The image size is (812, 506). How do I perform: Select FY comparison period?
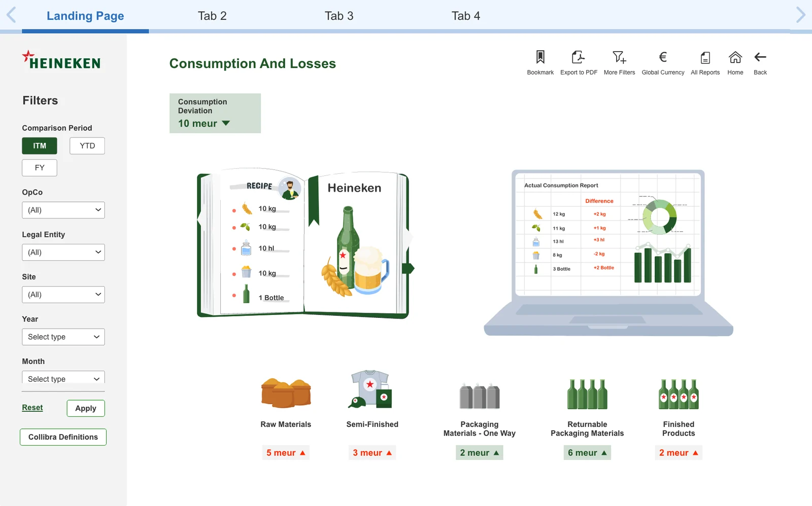40,168
